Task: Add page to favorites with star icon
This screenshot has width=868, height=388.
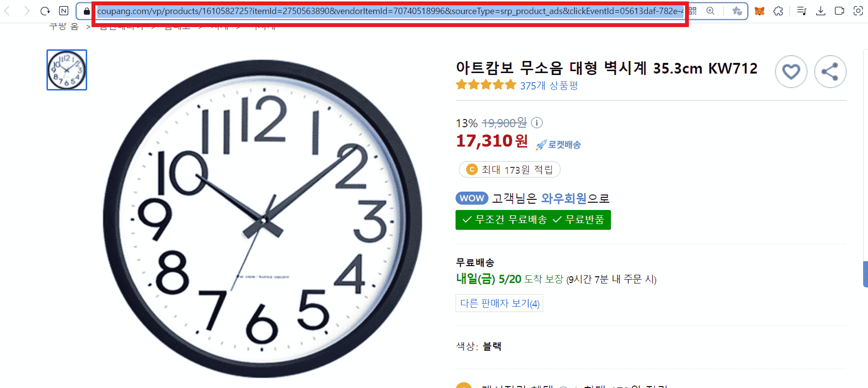Action: tap(737, 11)
